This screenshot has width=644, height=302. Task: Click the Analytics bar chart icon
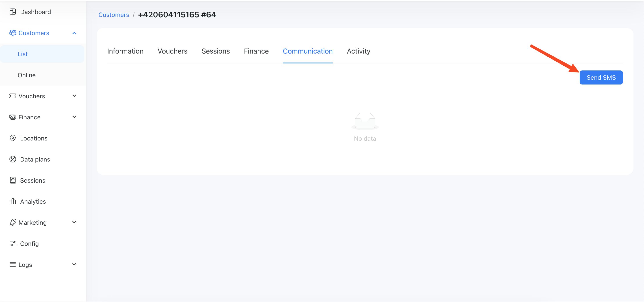pyautogui.click(x=13, y=201)
